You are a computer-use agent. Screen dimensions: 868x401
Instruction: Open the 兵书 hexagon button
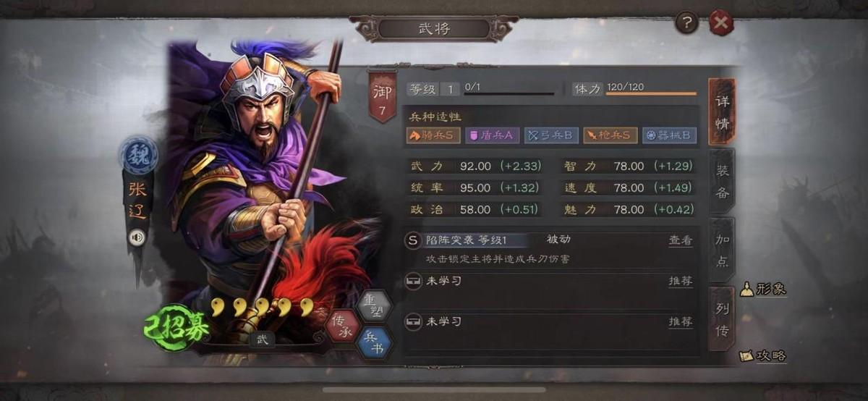tap(375, 343)
